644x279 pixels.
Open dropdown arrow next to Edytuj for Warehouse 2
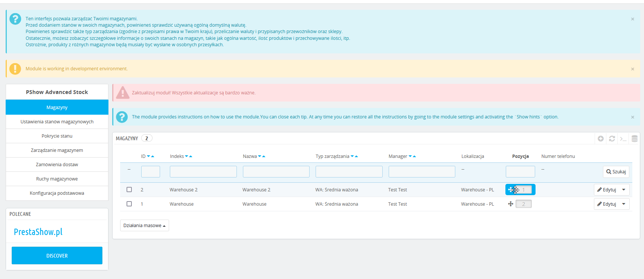click(x=624, y=190)
